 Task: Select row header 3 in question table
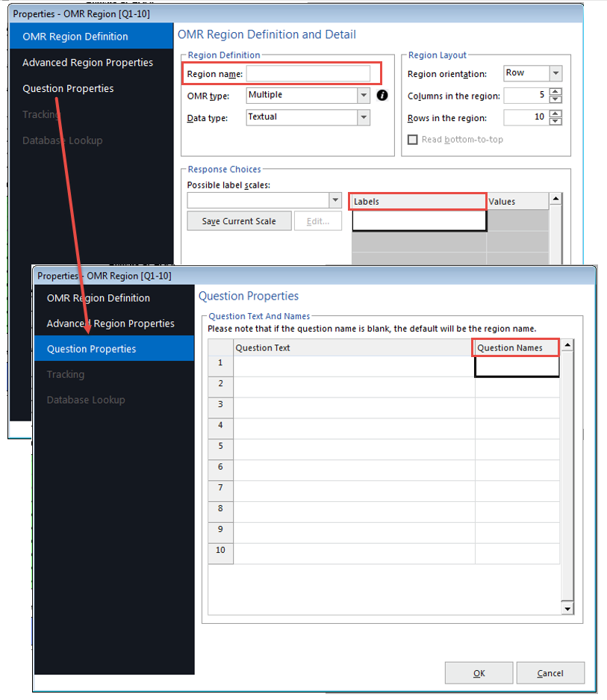pos(220,408)
